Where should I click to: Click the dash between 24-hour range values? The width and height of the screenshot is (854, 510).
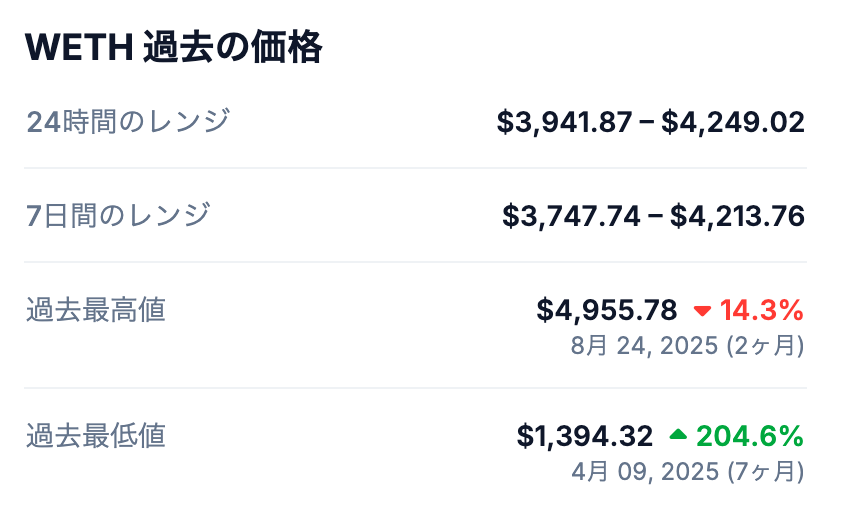point(647,123)
